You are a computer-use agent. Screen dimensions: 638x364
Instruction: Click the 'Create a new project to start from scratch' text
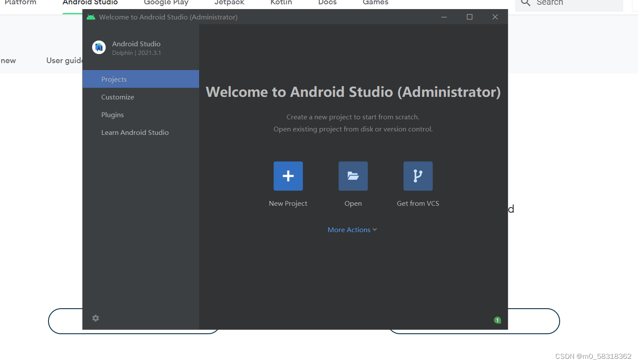353,117
